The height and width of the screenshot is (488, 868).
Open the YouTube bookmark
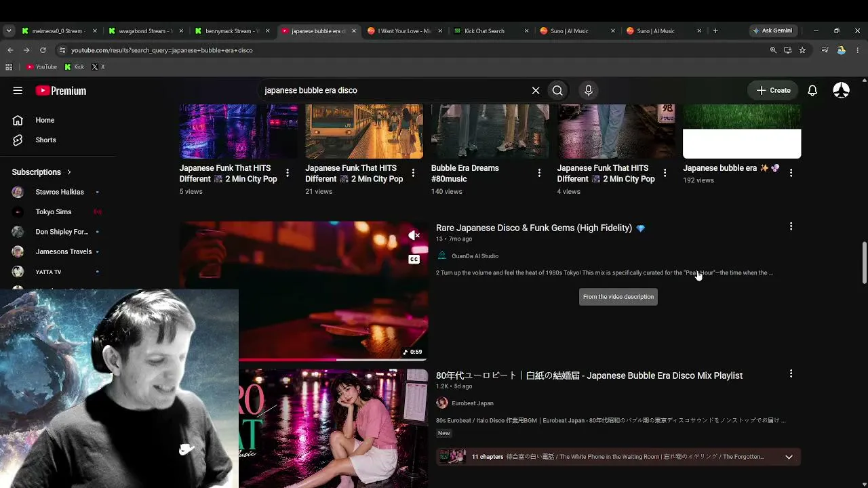pyautogui.click(x=42, y=67)
